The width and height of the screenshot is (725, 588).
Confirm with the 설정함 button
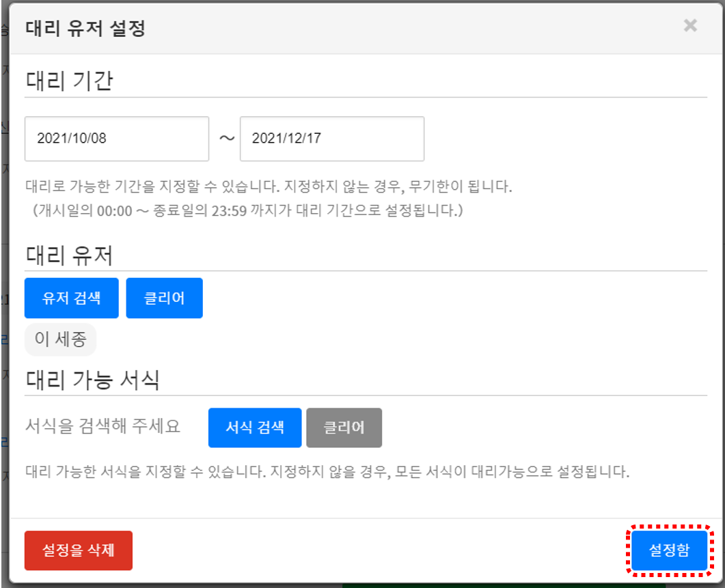point(669,550)
